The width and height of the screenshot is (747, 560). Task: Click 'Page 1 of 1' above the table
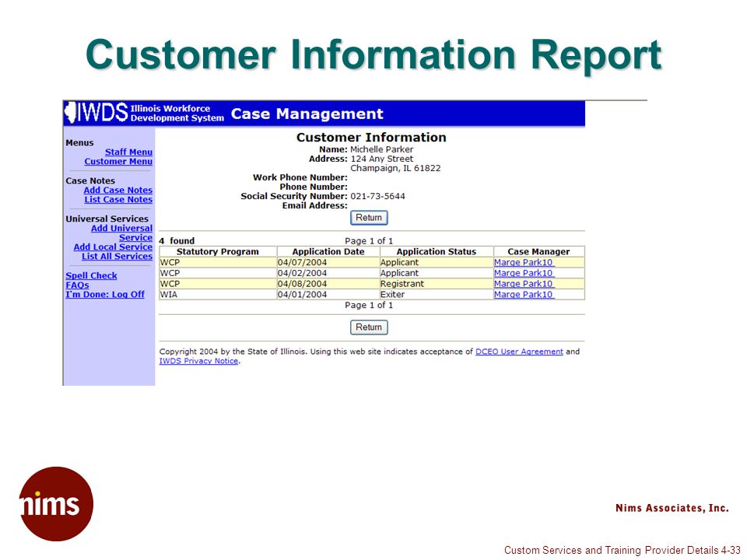point(369,241)
